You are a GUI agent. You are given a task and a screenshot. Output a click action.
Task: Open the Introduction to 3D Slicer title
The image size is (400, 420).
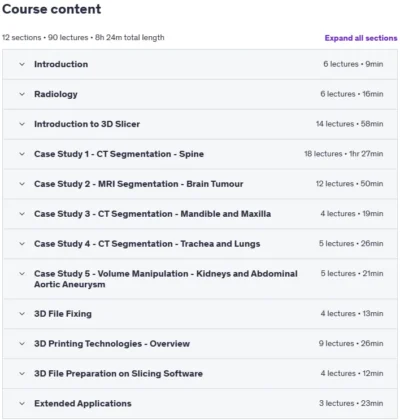click(87, 124)
